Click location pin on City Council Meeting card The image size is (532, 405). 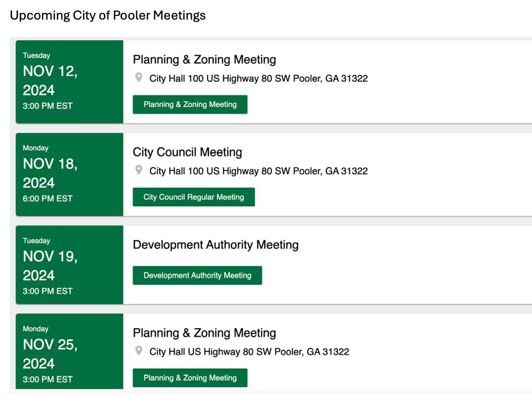click(139, 170)
